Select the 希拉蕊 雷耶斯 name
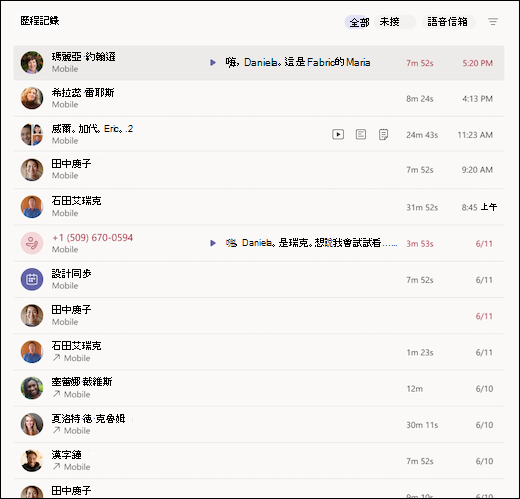 [x=83, y=92]
